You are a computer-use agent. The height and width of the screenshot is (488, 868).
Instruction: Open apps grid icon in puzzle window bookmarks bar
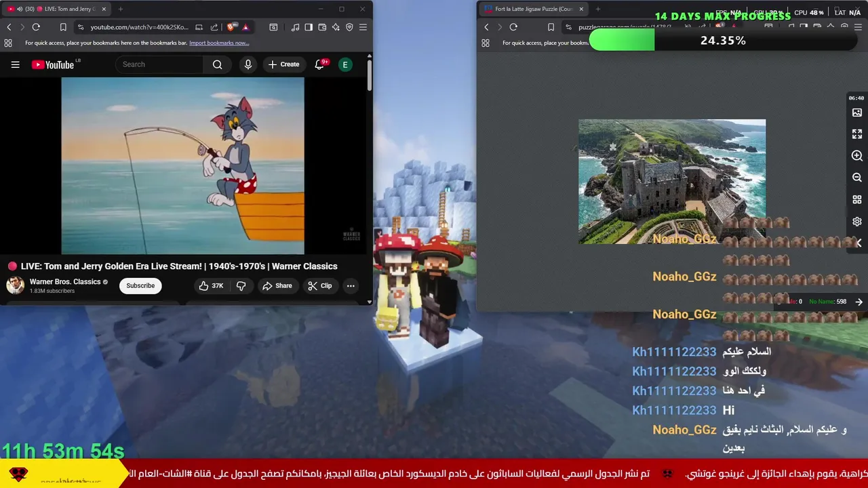click(486, 43)
